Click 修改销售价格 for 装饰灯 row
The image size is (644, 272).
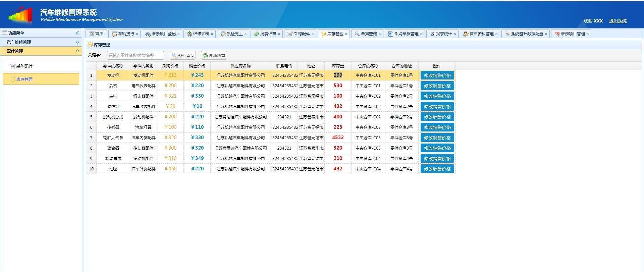point(437,107)
